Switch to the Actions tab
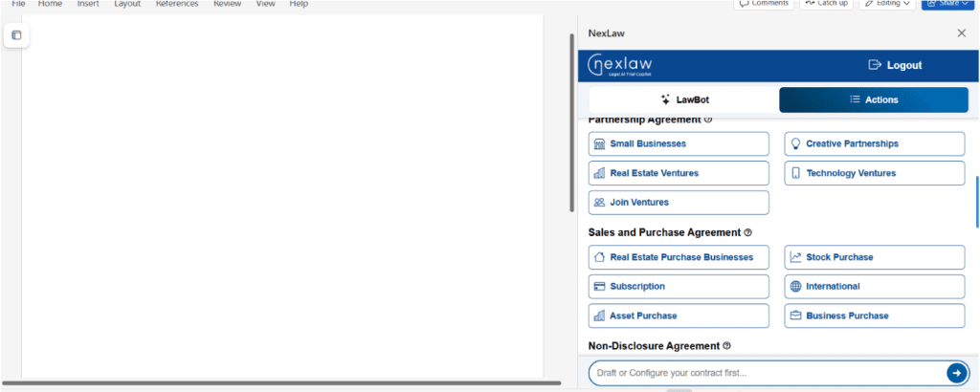 (x=874, y=99)
